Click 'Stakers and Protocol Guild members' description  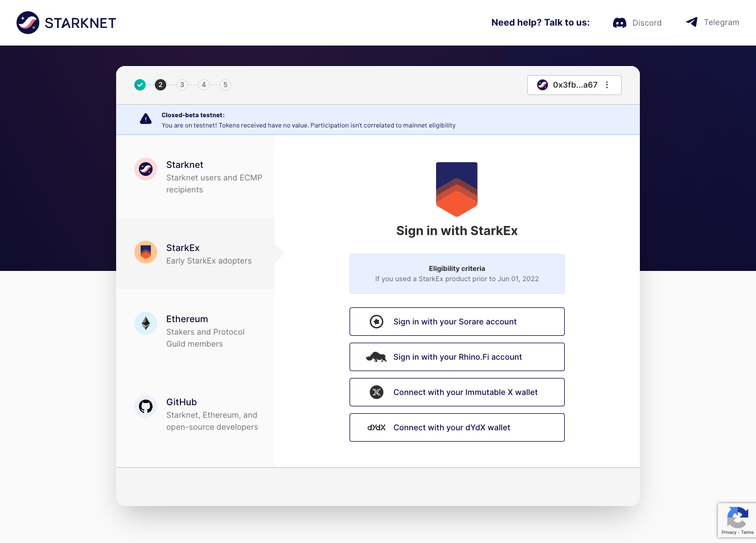[x=206, y=338]
